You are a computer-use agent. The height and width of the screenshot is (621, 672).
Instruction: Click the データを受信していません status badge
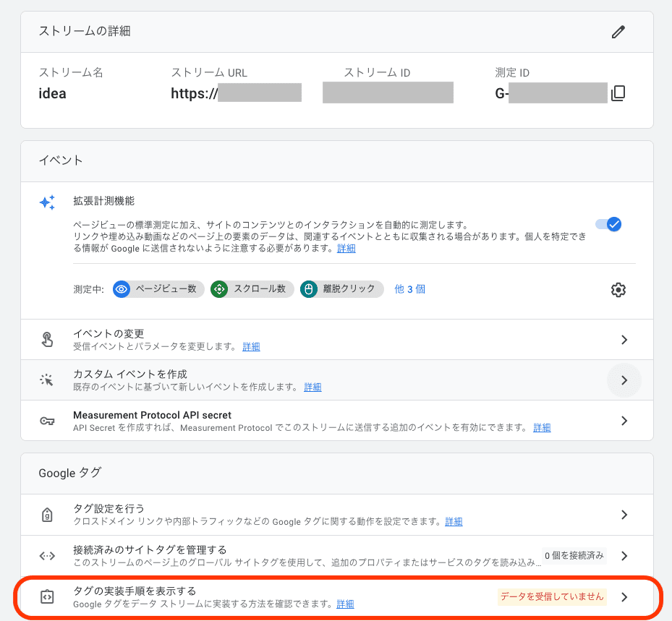tap(552, 596)
